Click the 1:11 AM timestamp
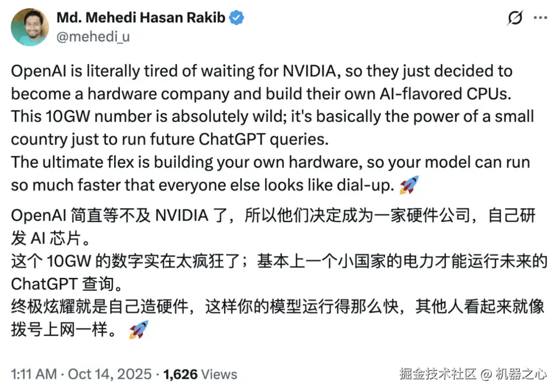This screenshot has height=392, width=558. point(34,374)
